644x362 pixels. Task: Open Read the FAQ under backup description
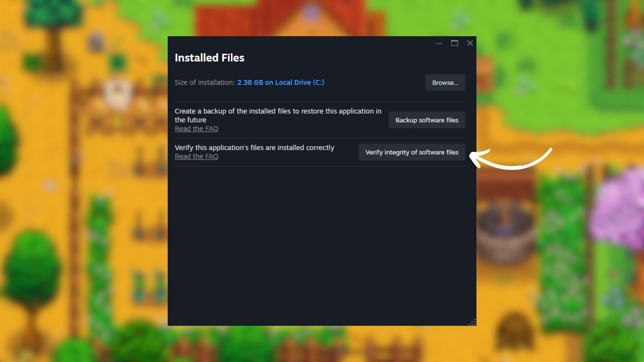click(197, 129)
